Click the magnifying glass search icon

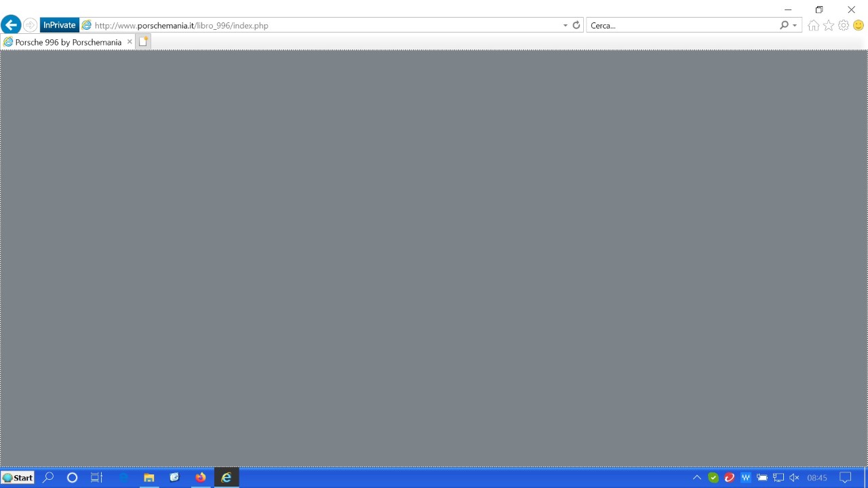click(785, 25)
